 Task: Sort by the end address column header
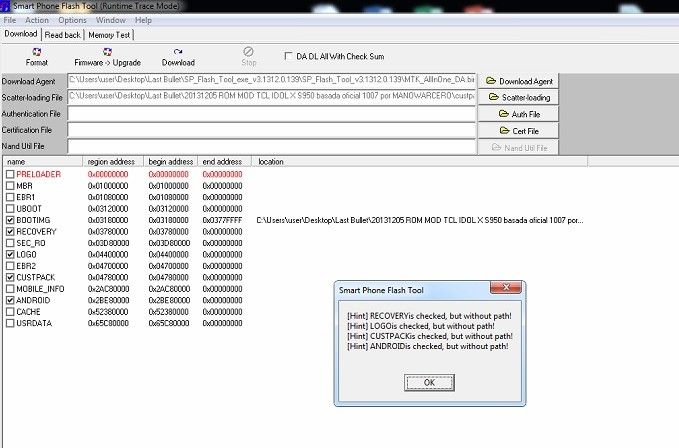pyautogui.click(x=224, y=161)
